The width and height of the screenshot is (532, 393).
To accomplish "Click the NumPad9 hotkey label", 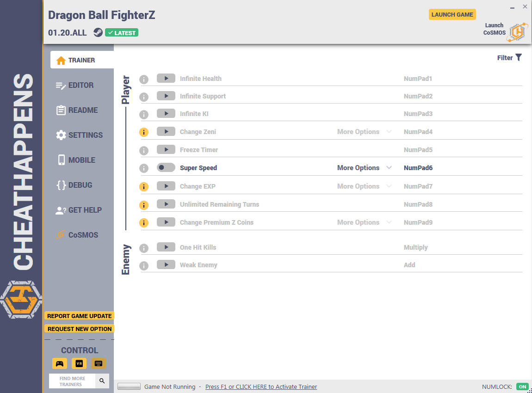I will [x=418, y=222].
